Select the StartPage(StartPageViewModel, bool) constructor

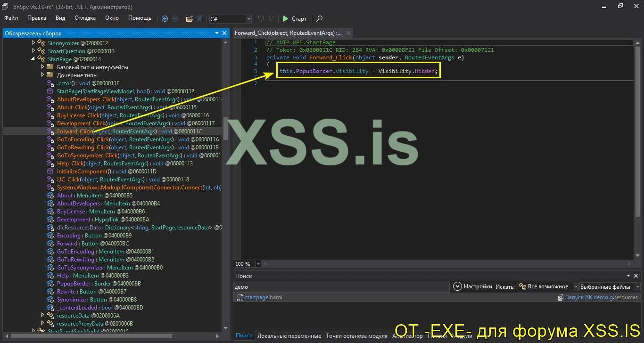(x=125, y=91)
